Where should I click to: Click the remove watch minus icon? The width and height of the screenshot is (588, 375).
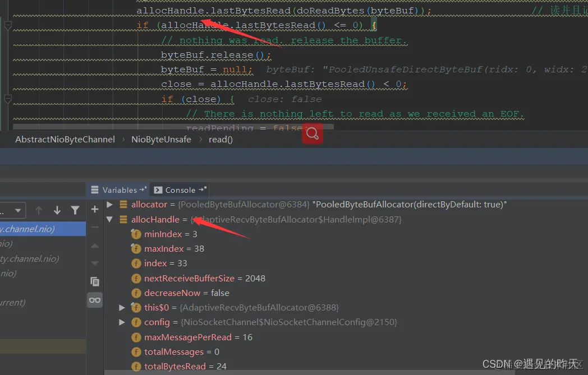tap(95, 227)
